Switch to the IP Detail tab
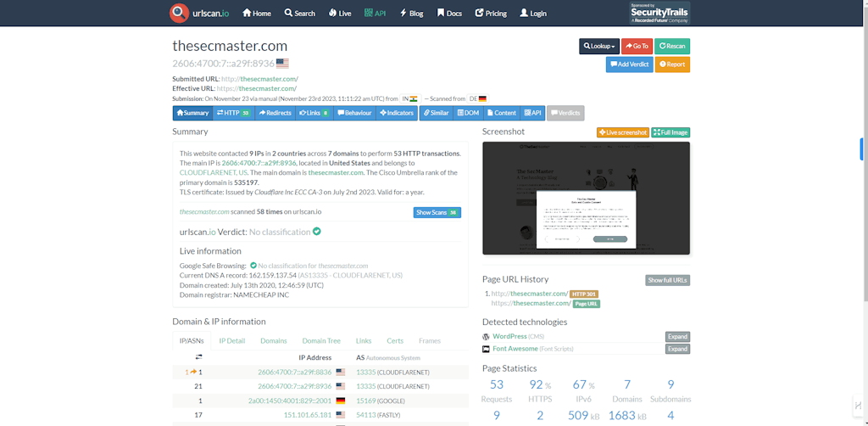 232,341
